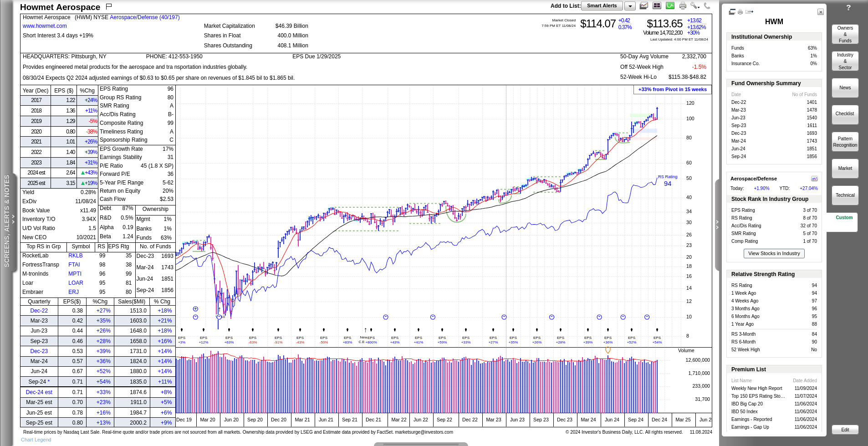The image size is (868, 446).
Task: Click the chart icon beside Aerospace/Defense heading
Action: coord(814,179)
